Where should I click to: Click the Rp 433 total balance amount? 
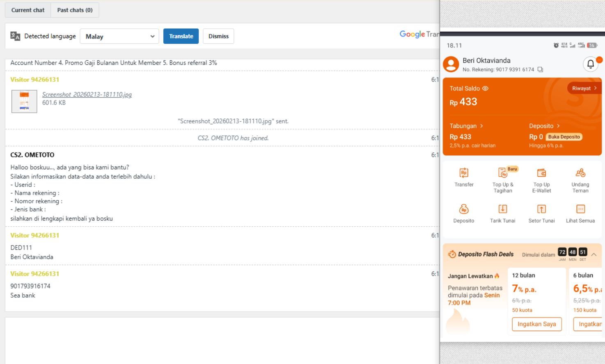click(x=463, y=102)
